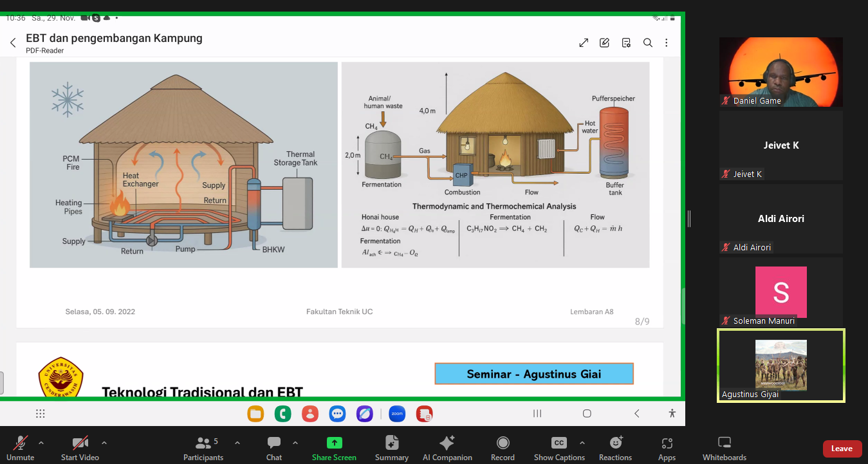
Task: Open red PDF reader app in dock
Action: point(424,414)
